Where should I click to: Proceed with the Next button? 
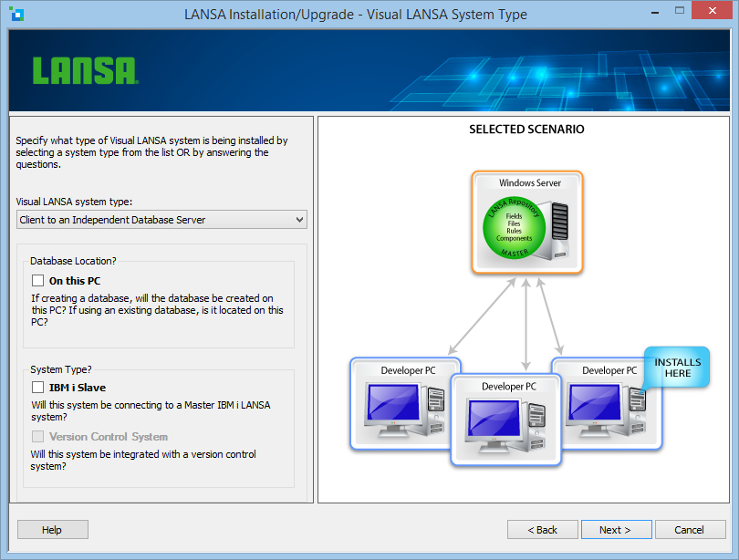(617, 529)
